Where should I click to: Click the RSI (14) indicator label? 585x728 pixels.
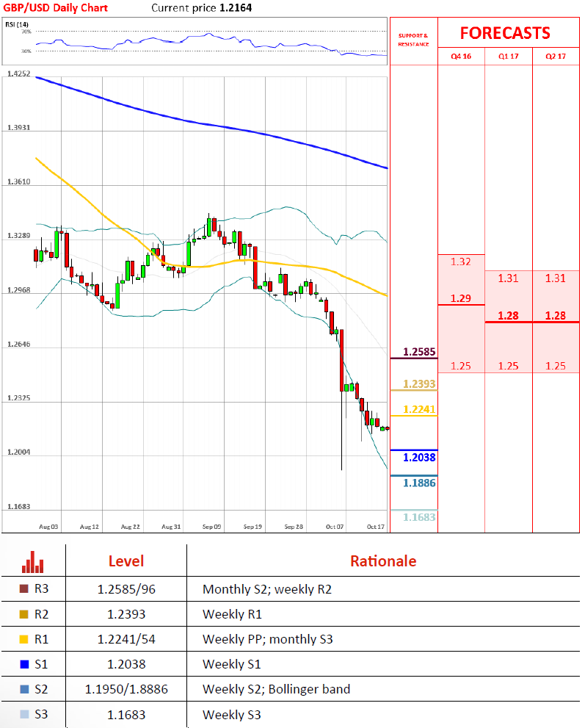[17, 24]
